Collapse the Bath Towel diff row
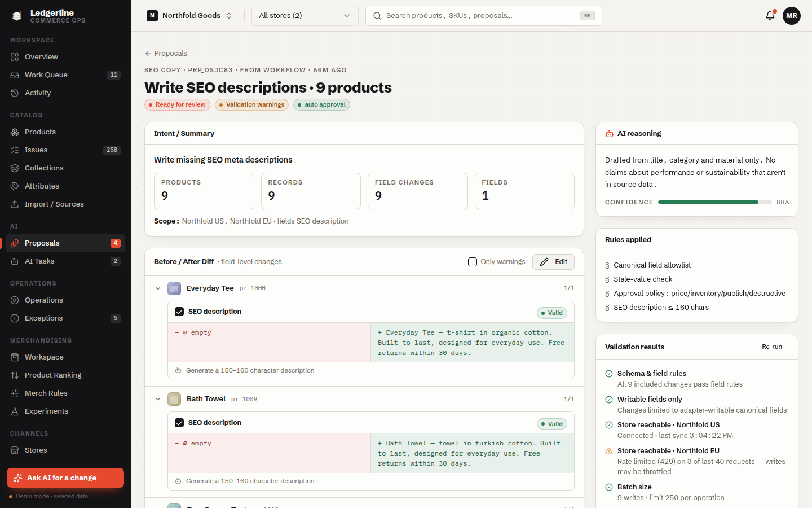 [158, 399]
